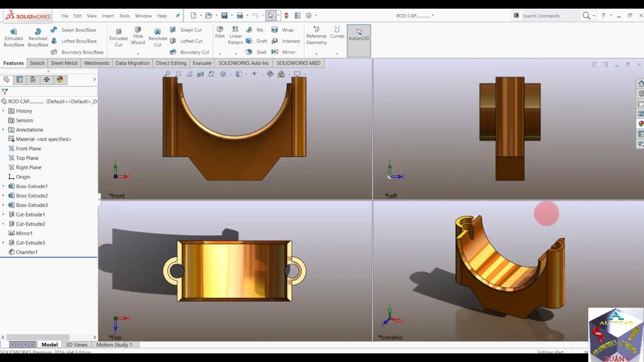The image size is (644, 362).
Task: Open the Curves dropdown arrow
Action: pos(337,53)
